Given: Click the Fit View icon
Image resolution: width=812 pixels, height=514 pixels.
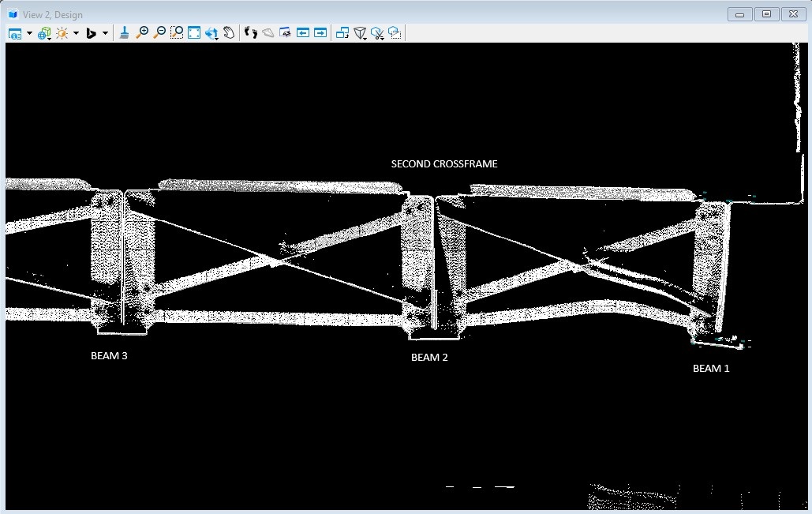Looking at the screenshot, I should click(x=194, y=32).
